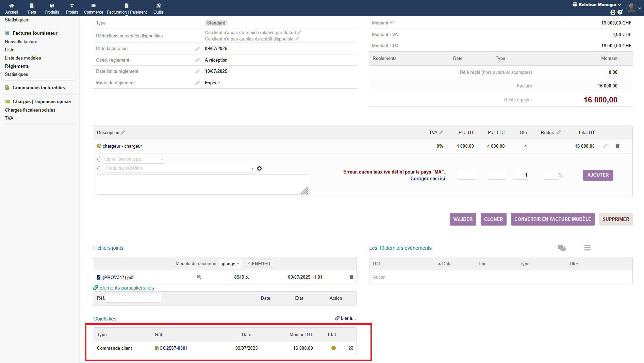Viewport: 644px width, 363px height.
Task: Open the Commerce menu
Action: click(x=94, y=8)
